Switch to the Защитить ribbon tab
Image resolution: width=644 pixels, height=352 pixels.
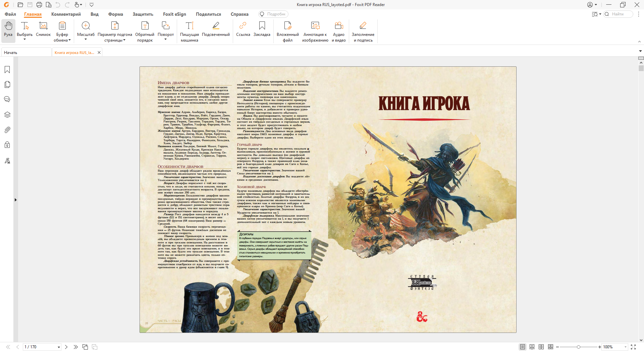tap(143, 14)
